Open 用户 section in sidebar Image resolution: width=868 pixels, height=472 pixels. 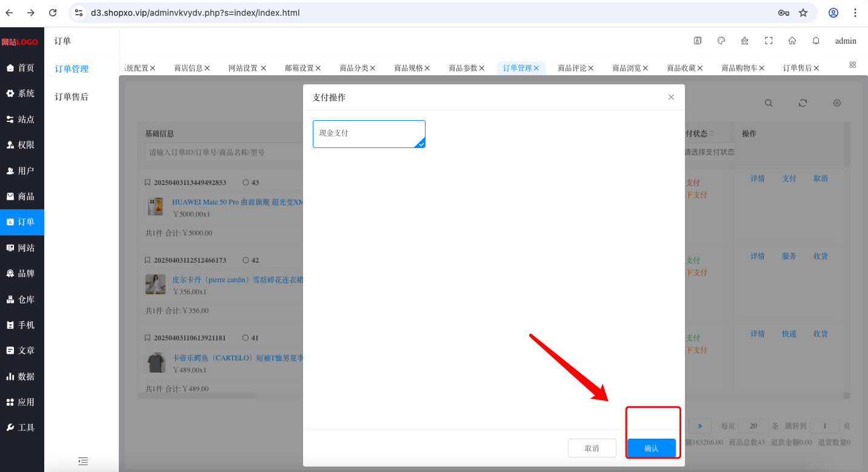(22, 171)
